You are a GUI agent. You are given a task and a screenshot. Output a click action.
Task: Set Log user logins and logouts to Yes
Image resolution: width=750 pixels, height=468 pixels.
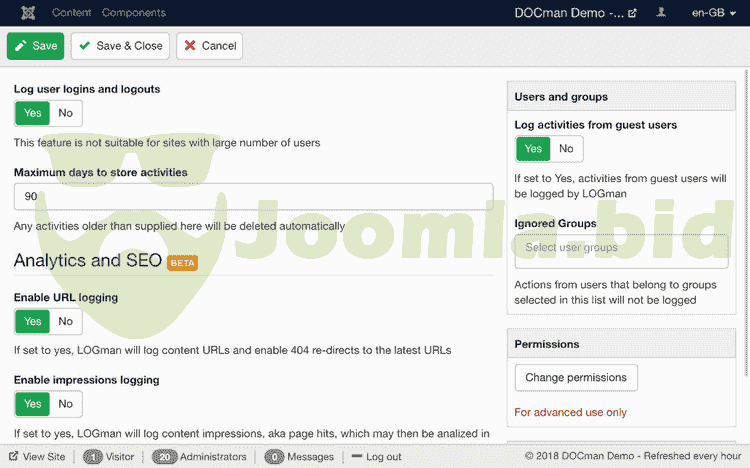tap(32, 113)
